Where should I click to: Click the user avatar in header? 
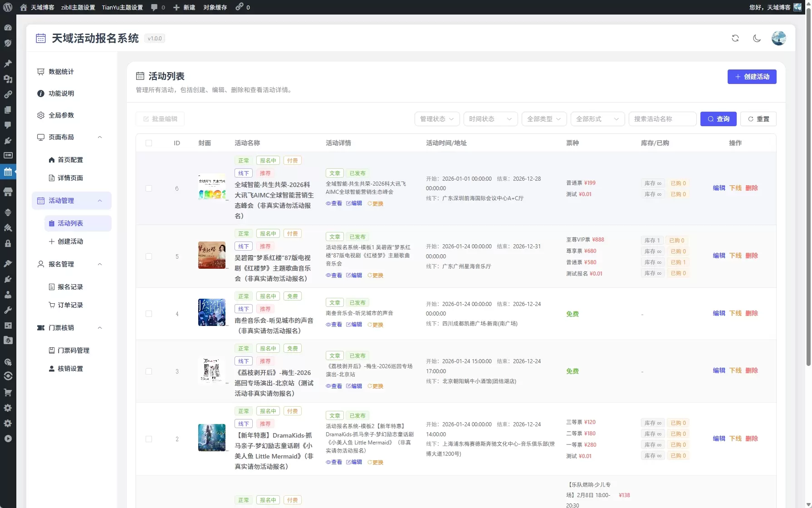(x=779, y=38)
